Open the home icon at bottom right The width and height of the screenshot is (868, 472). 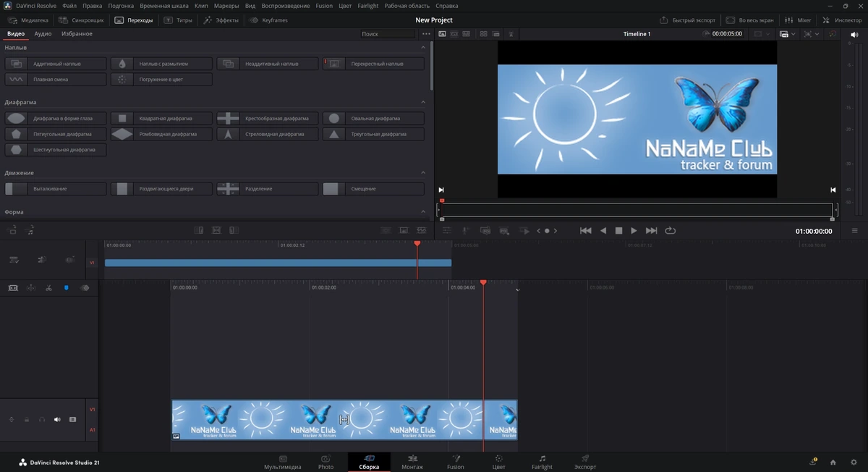coord(833,462)
